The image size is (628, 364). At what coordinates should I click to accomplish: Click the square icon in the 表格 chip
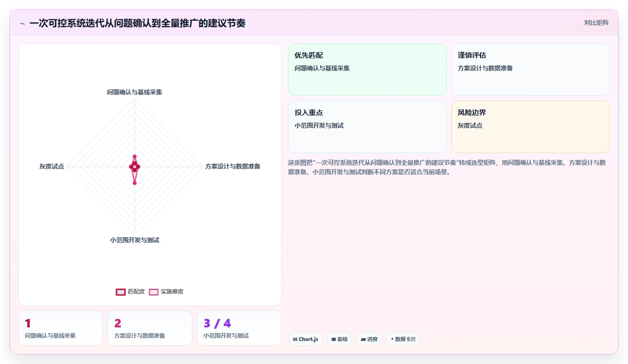pos(334,339)
